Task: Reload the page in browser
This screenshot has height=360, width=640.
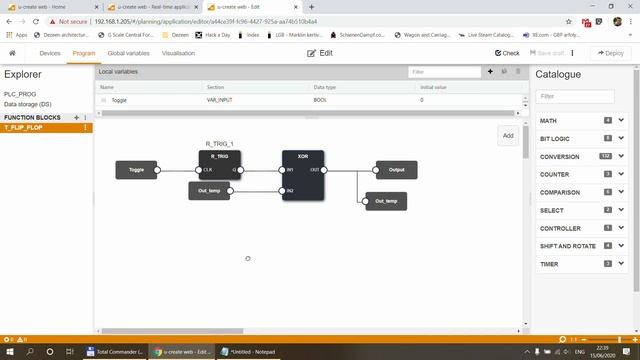Action: point(36,22)
